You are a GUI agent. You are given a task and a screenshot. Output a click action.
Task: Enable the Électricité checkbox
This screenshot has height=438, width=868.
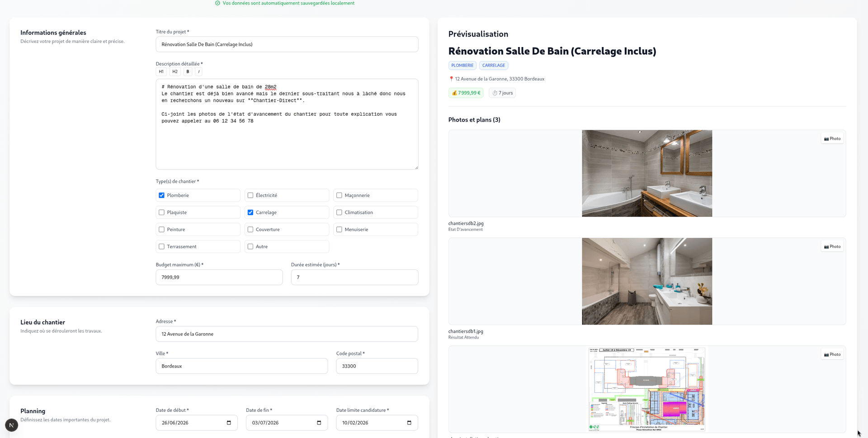250,195
